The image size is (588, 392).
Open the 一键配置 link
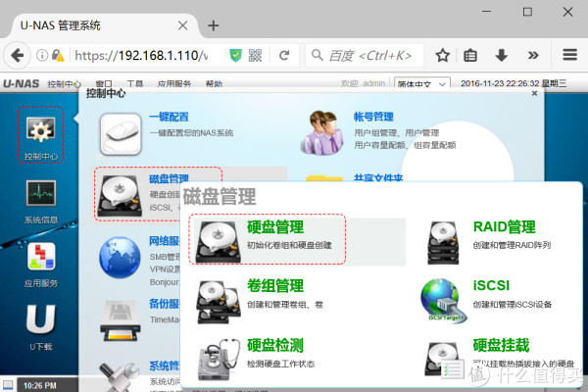tap(169, 117)
